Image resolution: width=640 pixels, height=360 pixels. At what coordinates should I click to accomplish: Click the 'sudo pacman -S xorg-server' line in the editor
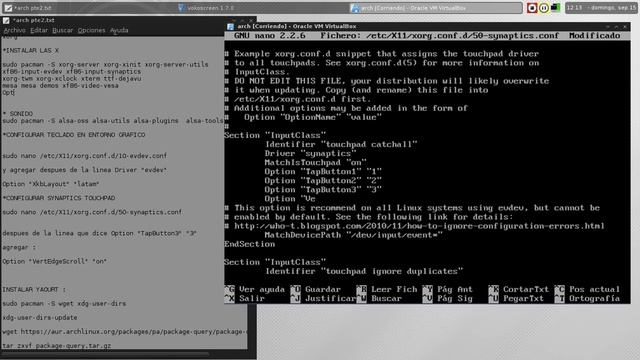click(105, 64)
